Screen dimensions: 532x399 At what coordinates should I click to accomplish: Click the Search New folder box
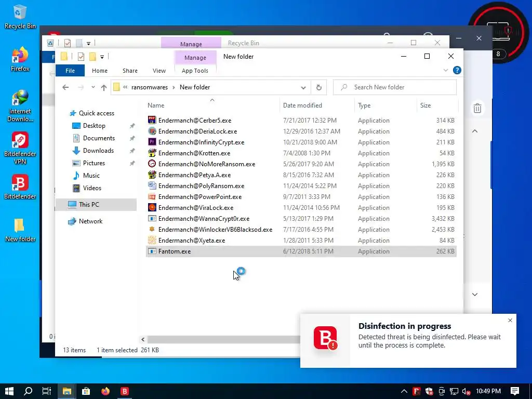[395, 87]
